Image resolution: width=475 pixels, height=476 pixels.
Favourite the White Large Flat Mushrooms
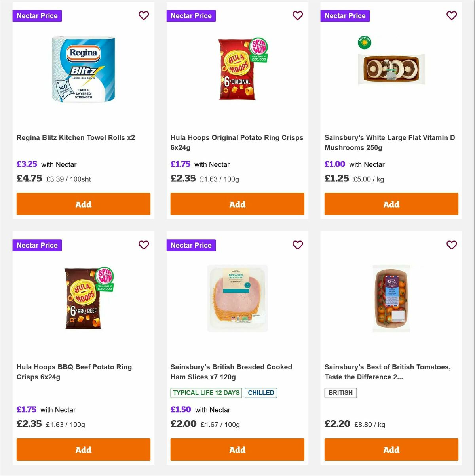tap(452, 15)
